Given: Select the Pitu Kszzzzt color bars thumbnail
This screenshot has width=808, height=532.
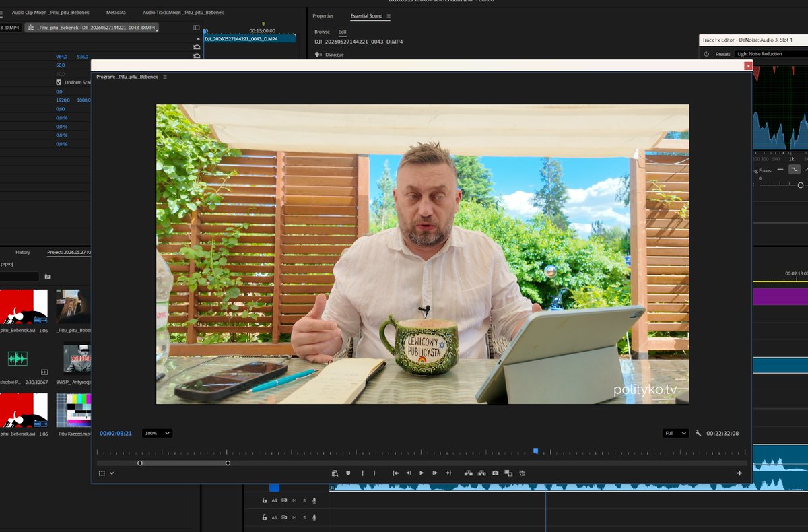Looking at the screenshot, I should [x=73, y=410].
